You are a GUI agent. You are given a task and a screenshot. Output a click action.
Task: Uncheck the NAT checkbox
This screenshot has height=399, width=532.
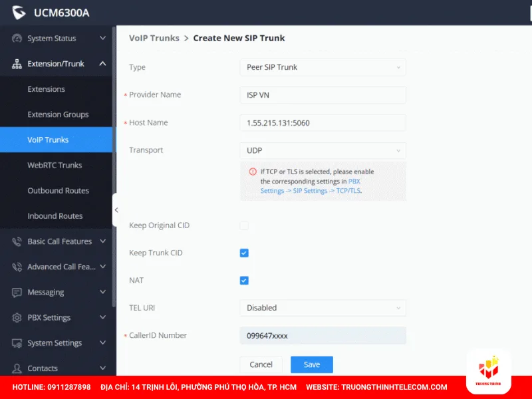244,280
